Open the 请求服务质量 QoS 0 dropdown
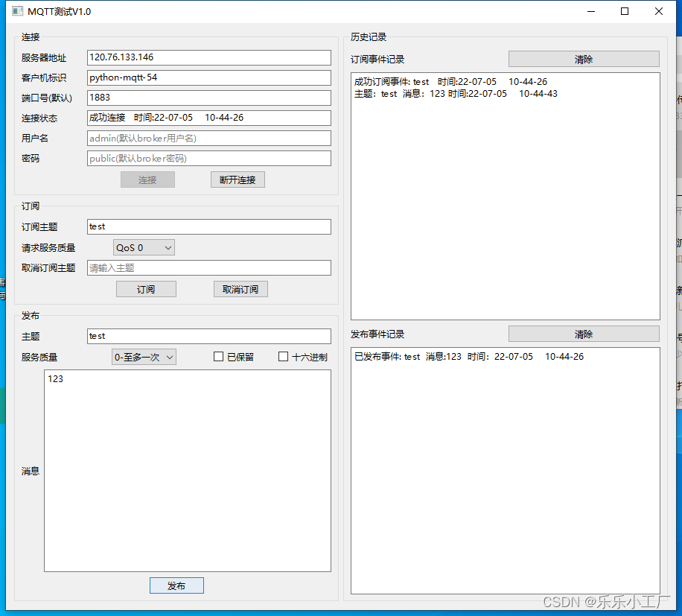Image resolution: width=682 pixels, height=616 pixels. tap(144, 247)
